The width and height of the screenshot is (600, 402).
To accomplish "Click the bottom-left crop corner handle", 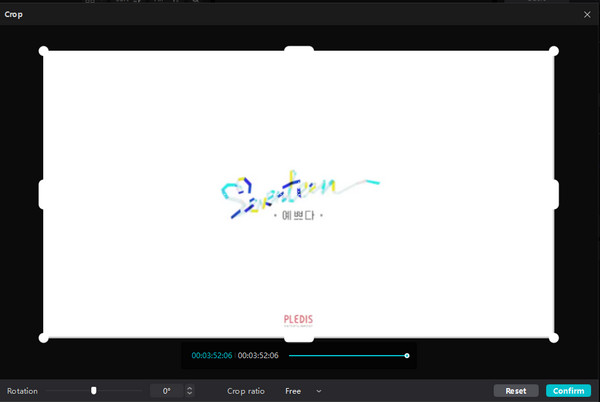I will click(44, 338).
